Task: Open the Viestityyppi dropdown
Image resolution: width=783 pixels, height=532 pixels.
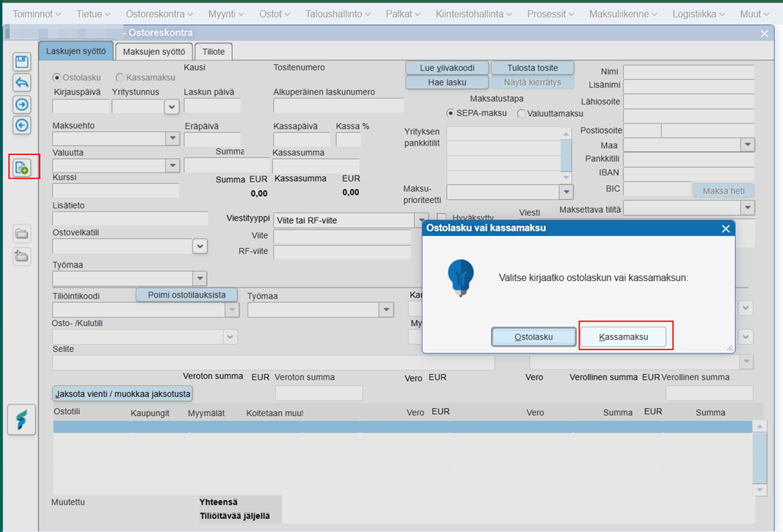Action: click(421, 220)
